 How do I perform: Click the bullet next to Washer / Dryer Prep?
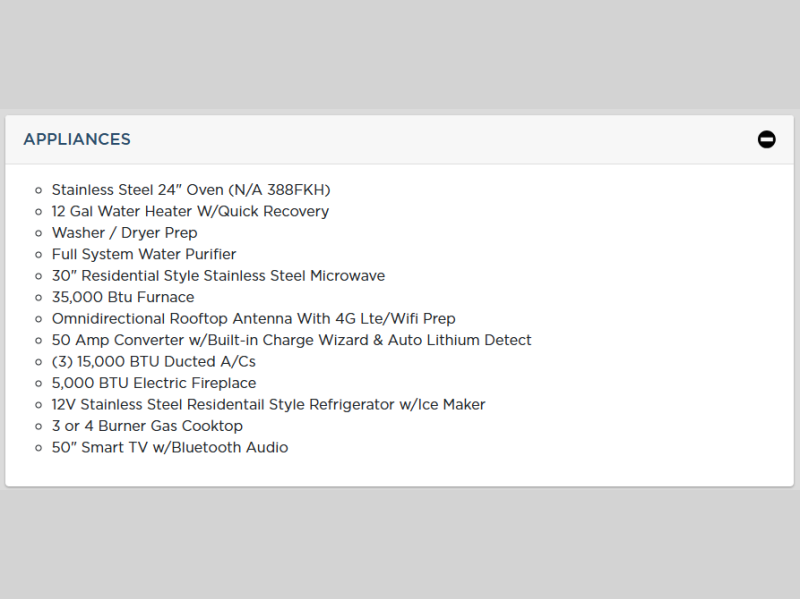pyautogui.click(x=39, y=233)
